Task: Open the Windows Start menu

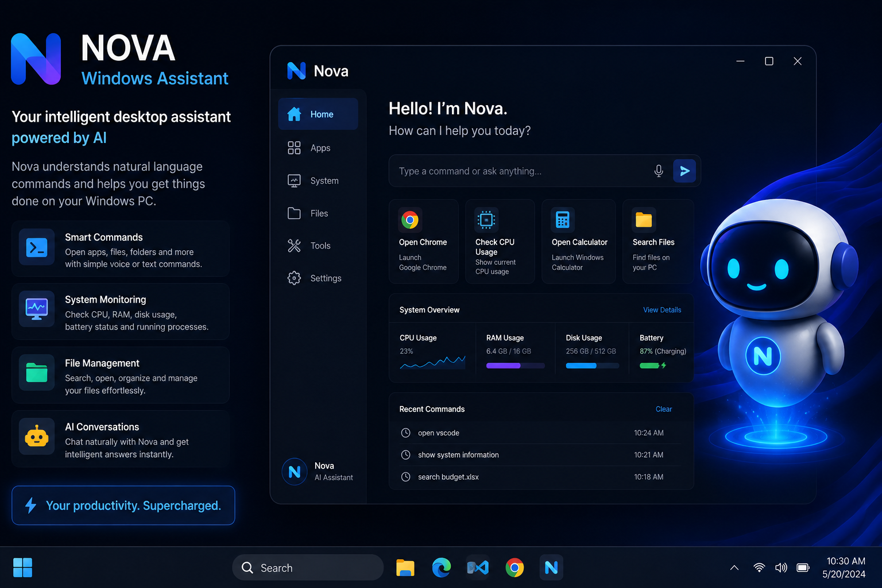Action: tap(23, 567)
